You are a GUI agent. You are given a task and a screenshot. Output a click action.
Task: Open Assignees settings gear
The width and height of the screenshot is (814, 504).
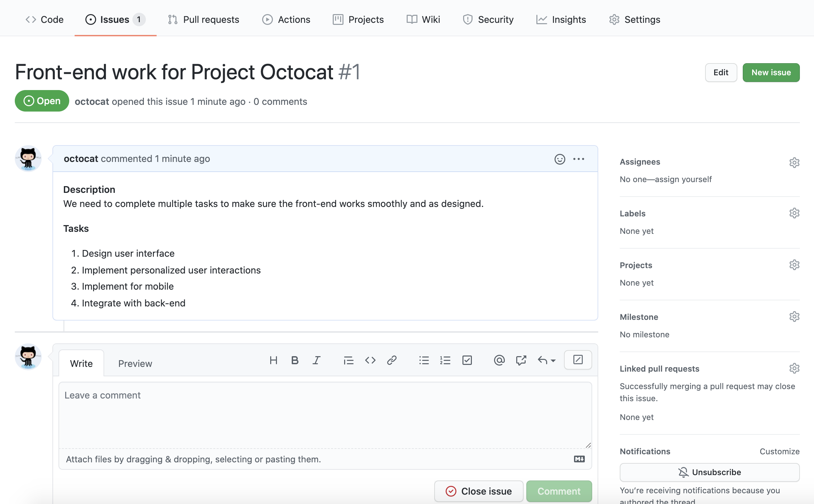click(794, 162)
